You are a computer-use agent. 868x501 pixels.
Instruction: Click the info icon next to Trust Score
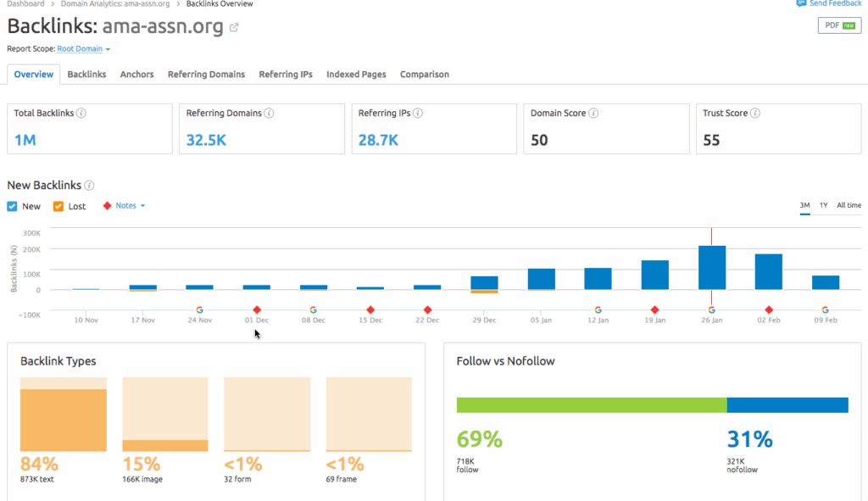point(755,113)
